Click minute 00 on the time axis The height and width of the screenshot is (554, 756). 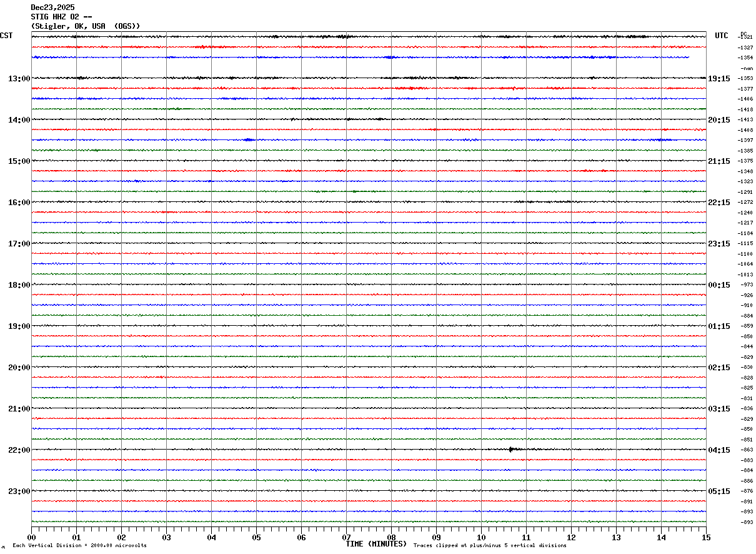coord(31,537)
